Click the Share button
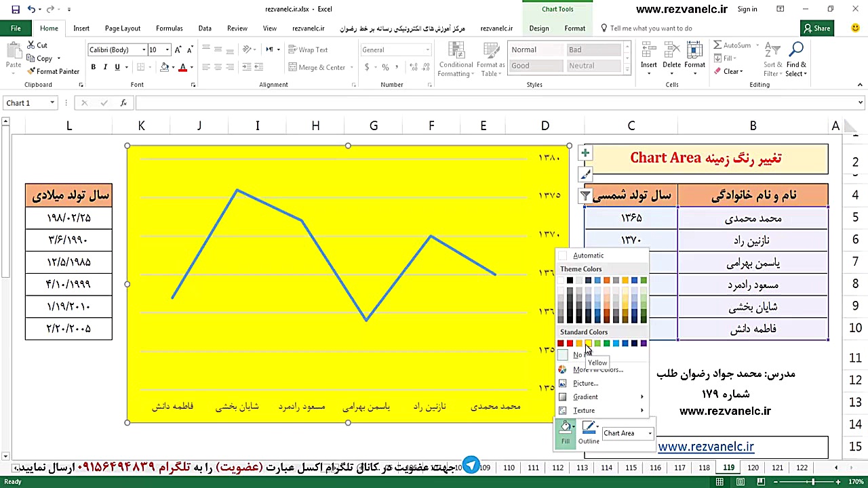 click(x=816, y=28)
